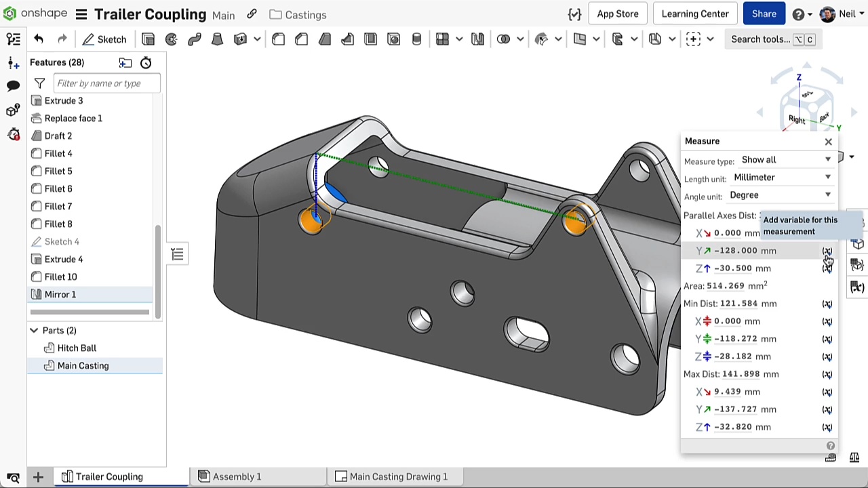Toggle the feature list collapse handle

pyautogui.click(x=177, y=254)
